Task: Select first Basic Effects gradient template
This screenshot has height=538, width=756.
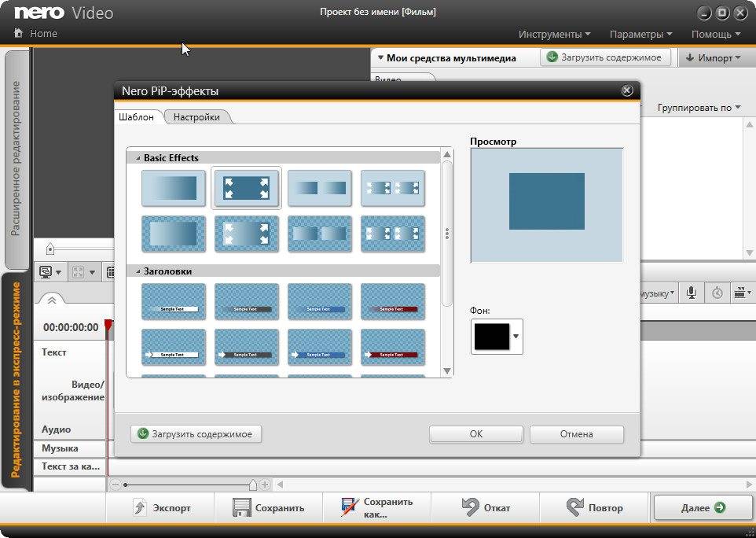Action: tap(174, 188)
